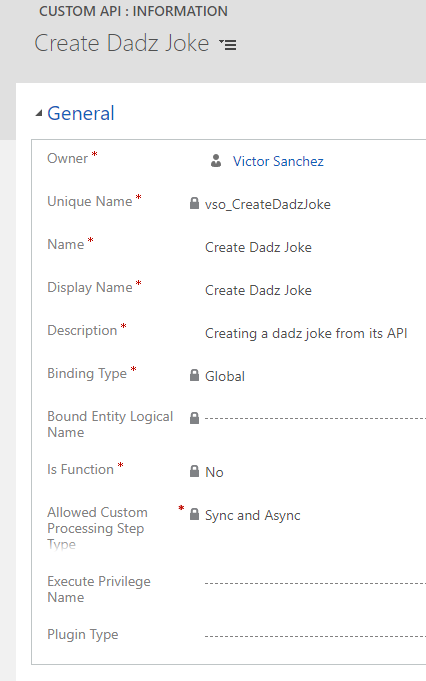Image resolution: width=426 pixels, height=681 pixels.
Task: Edit the Description field text
Action: point(306,333)
